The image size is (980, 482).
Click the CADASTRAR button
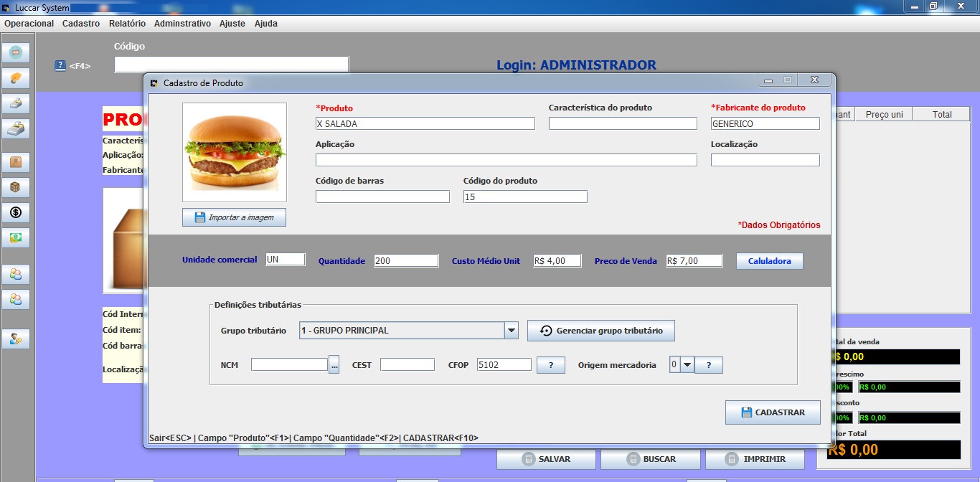[773, 412]
